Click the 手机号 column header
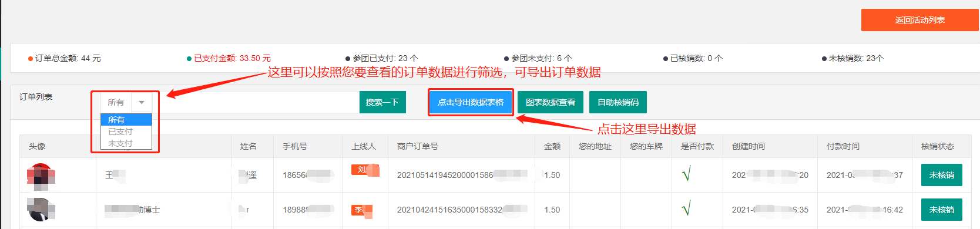 pos(295,146)
